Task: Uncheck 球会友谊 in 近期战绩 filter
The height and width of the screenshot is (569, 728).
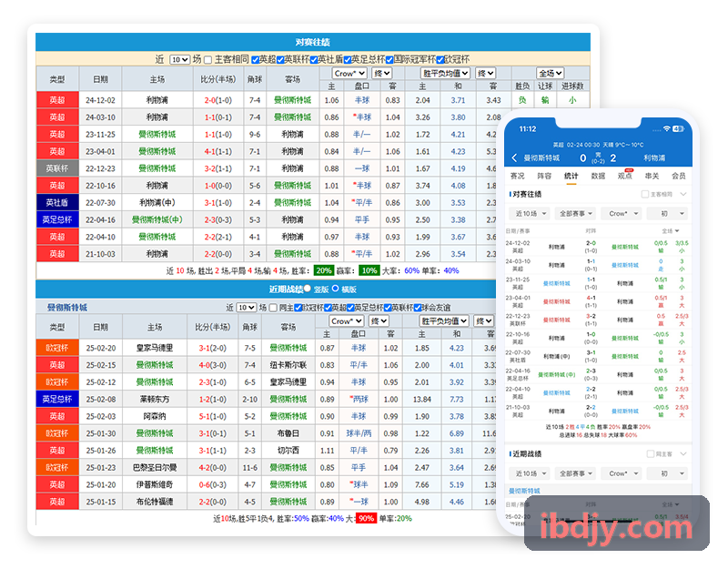Action: [418, 308]
